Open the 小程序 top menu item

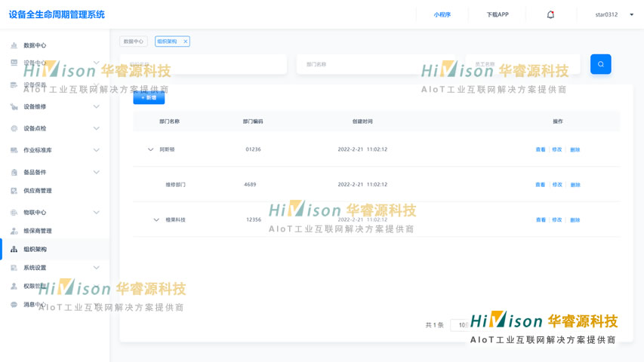tap(442, 15)
